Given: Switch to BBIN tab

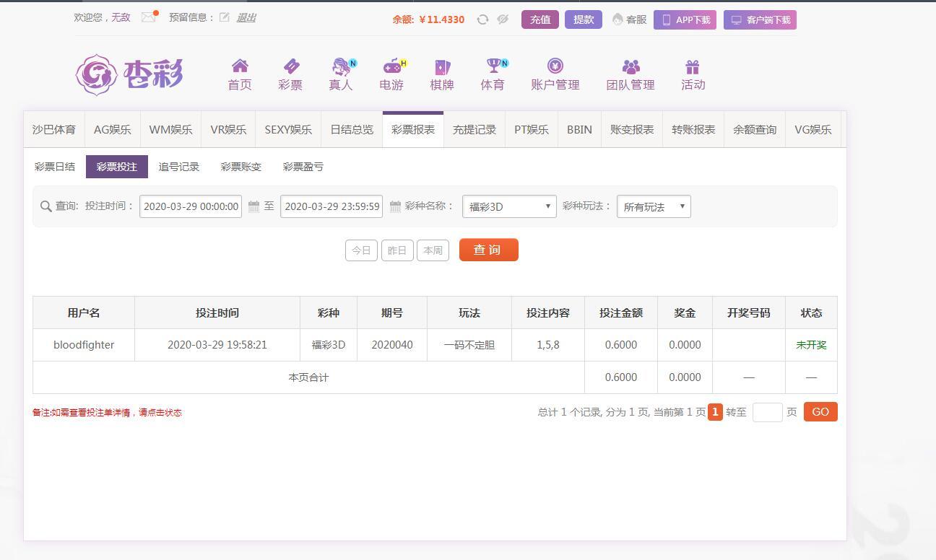Looking at the screenshot, I should click(579, 130).
